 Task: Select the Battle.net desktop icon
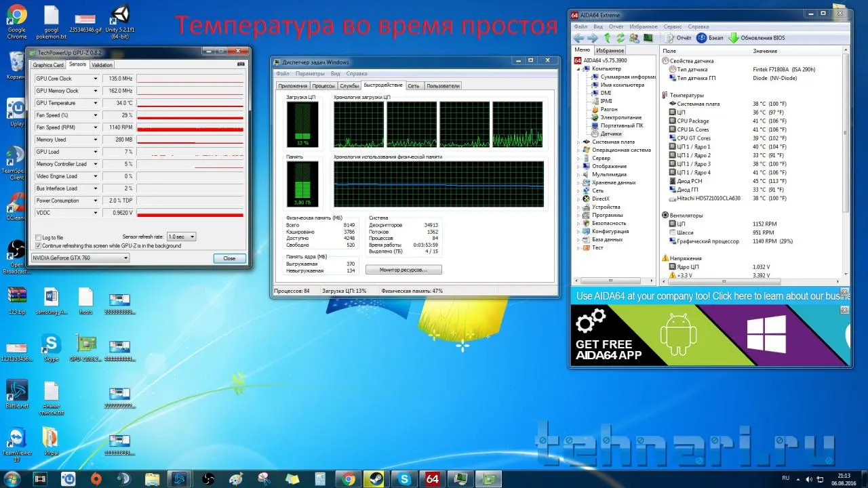[17, 394]
